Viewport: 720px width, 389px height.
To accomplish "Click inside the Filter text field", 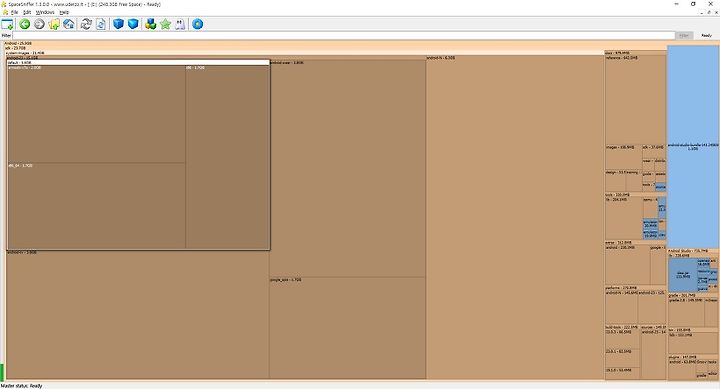I will pos(343,35).
